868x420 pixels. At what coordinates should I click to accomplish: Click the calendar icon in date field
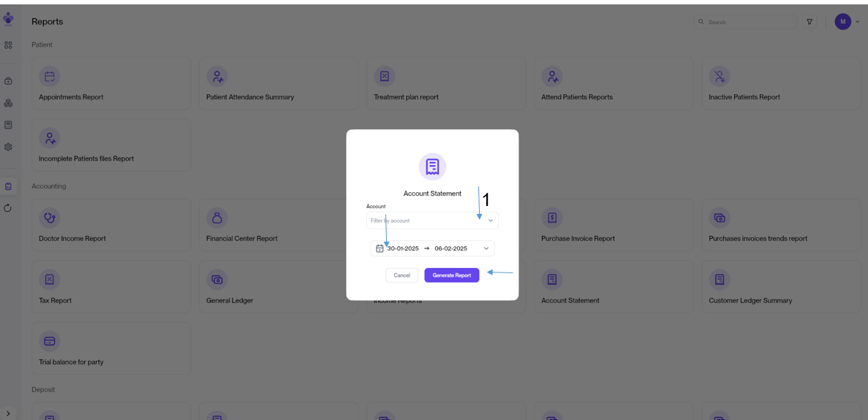pos(380,248)
